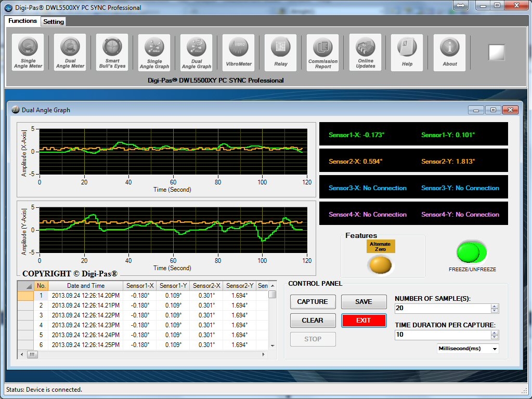Screen dimensions: 532x399
Task: Click the X-Axis amplitude graph
Action: [x=173, y=152]
